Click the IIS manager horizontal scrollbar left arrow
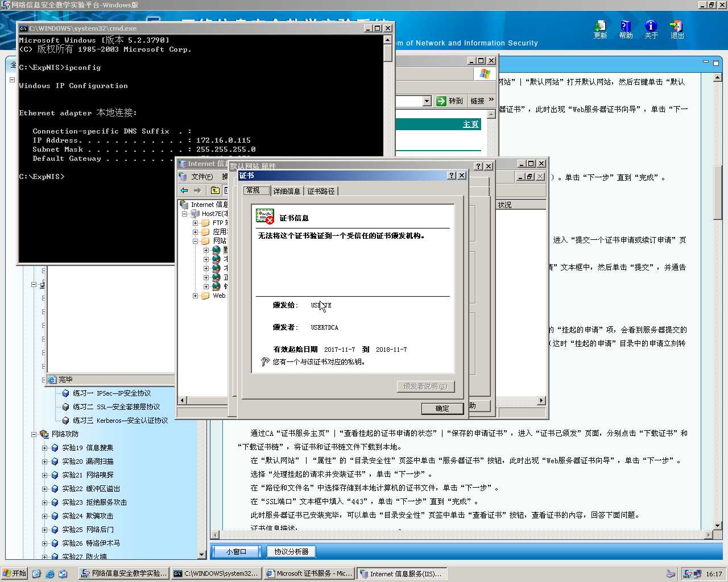The image size is (728, 582). (x=182, y=401)
